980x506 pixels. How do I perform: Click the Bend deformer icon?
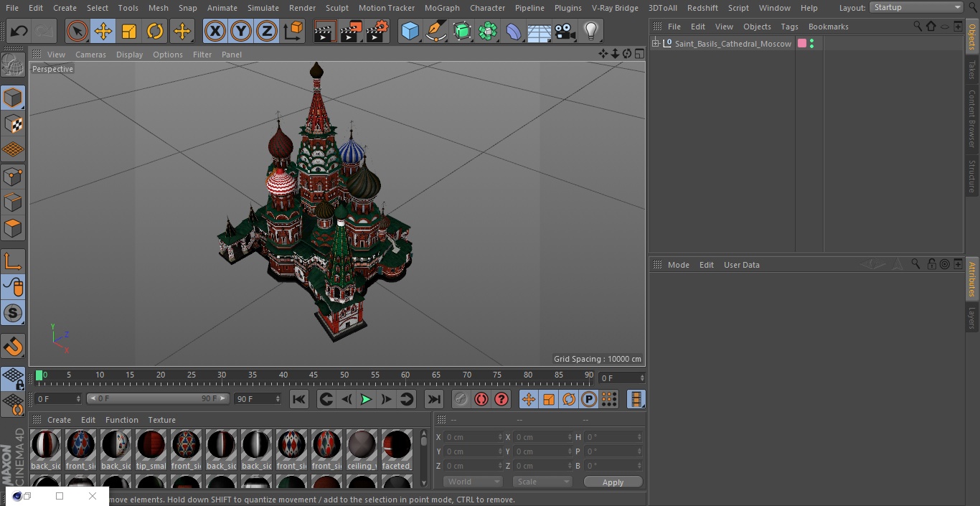pos(514,31)
